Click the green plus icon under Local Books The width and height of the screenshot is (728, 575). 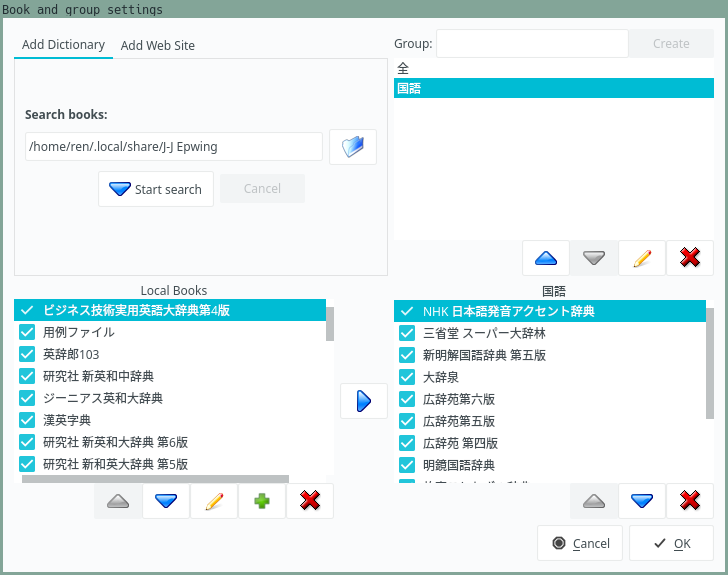262,501
